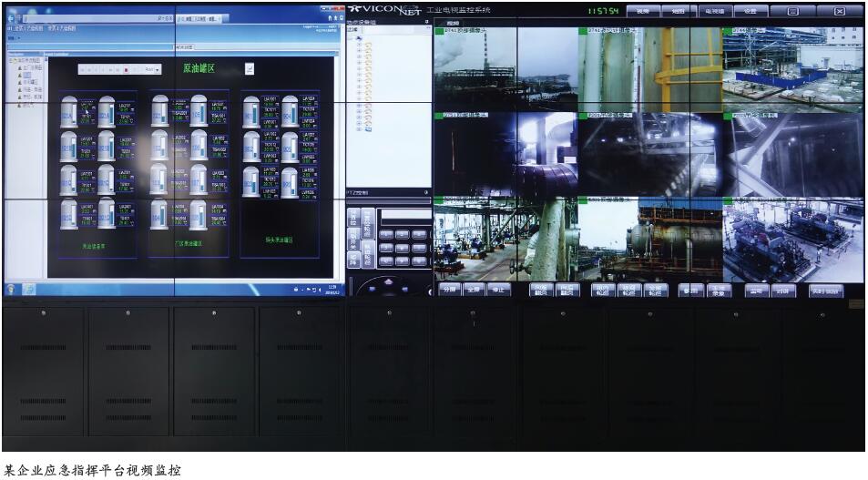Click the 全屏 fullscreen button
This screenshot has width=868, height=480.
pos(473,290)
